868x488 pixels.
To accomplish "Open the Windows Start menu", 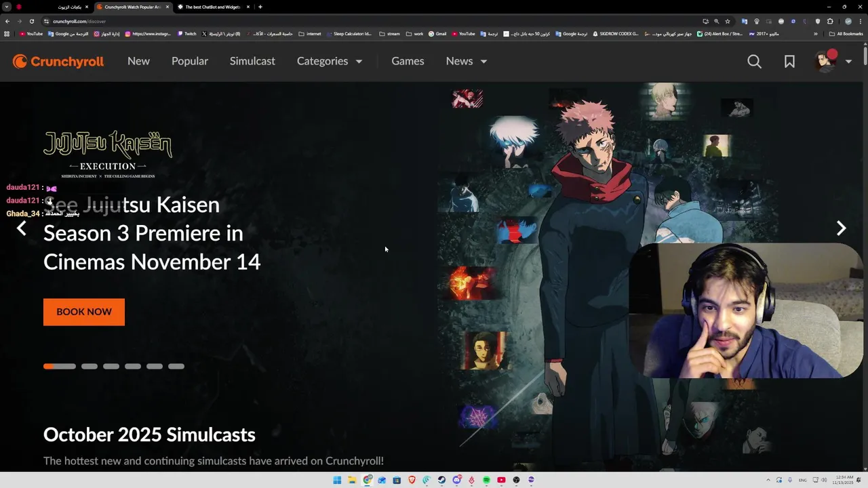I will tap(337, 480).
